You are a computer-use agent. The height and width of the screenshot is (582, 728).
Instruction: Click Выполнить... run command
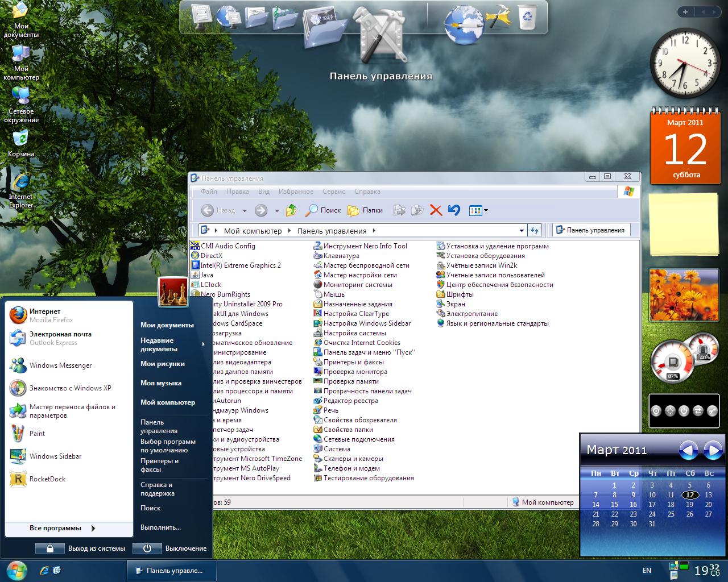(x=160, y=527)
